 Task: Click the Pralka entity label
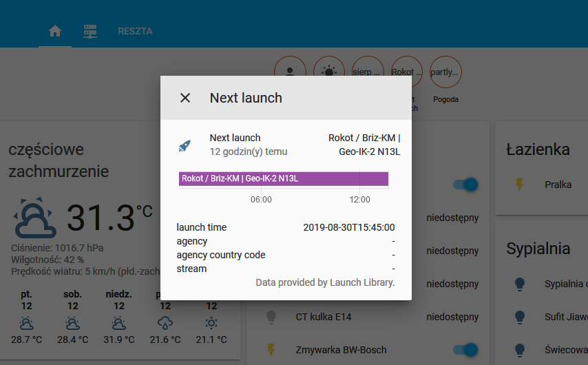click(558, 185)
